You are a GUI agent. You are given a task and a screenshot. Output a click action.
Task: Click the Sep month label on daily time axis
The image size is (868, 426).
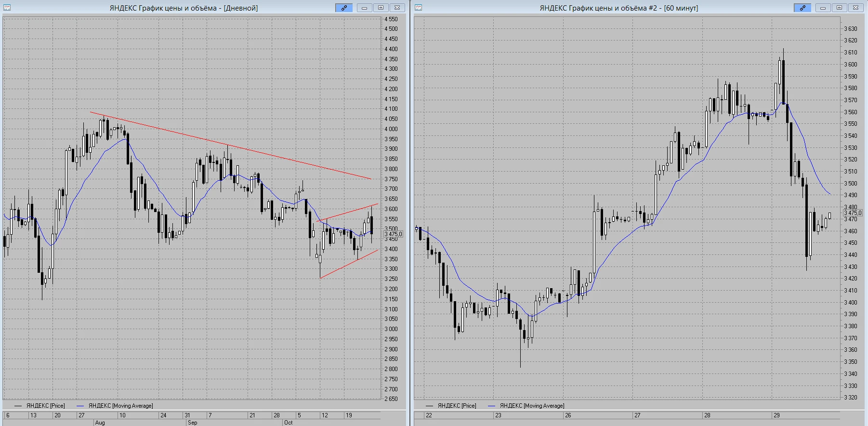pos(192,423)
